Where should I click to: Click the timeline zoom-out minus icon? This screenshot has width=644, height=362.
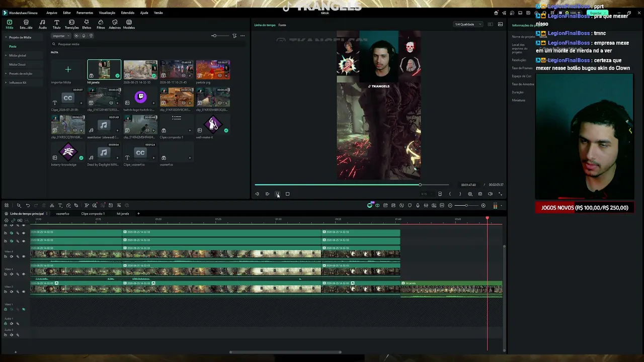450,205
